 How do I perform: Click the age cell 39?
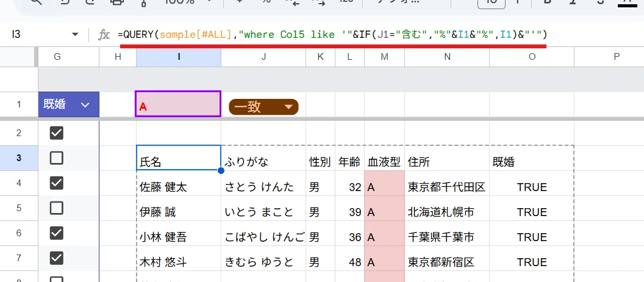[349, 208]
